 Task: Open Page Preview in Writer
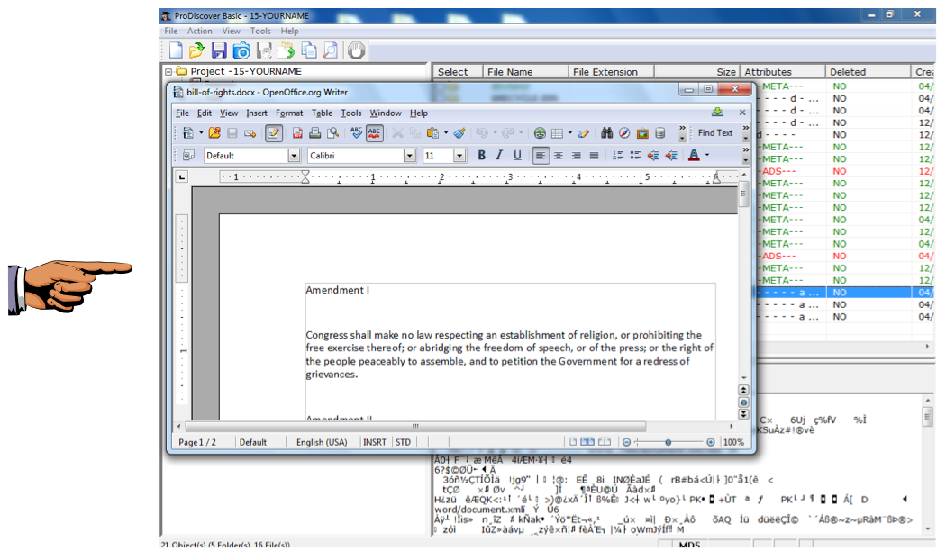click(x=332, y=133)
